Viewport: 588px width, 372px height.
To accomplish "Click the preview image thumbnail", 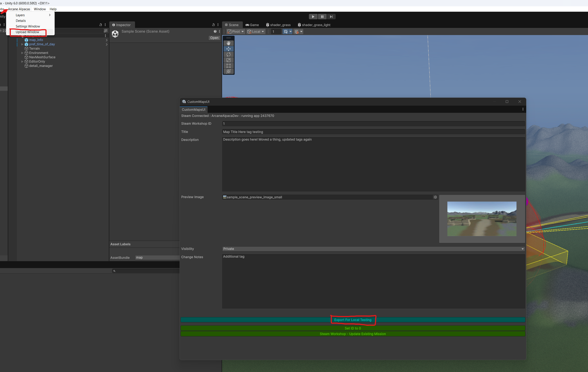I will [481, 219].
